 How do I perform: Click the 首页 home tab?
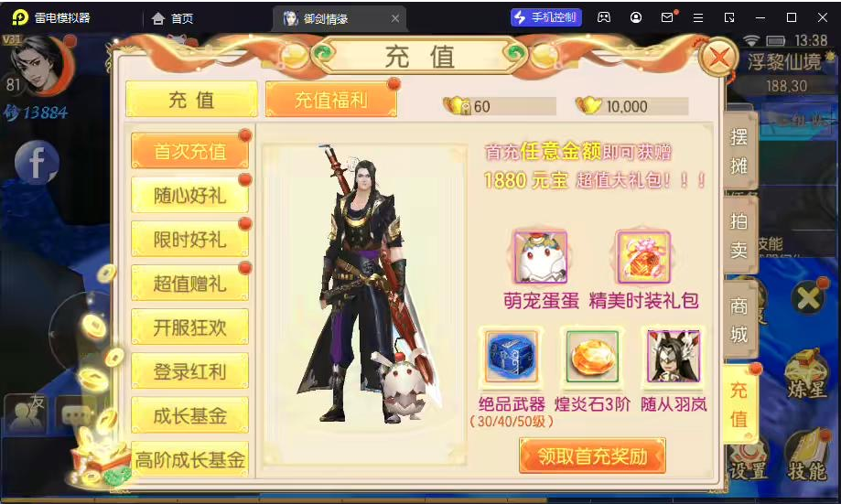(173, 19)
